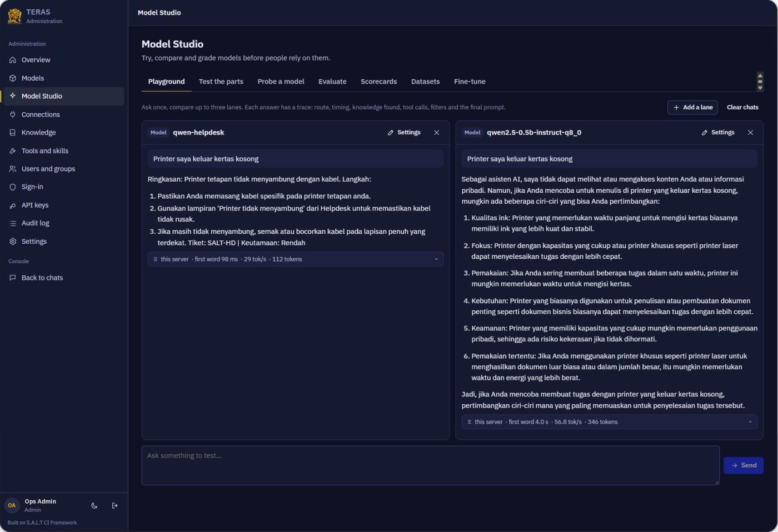Click the Add a lane button
The image size is (778, 532).
point(692,107)
